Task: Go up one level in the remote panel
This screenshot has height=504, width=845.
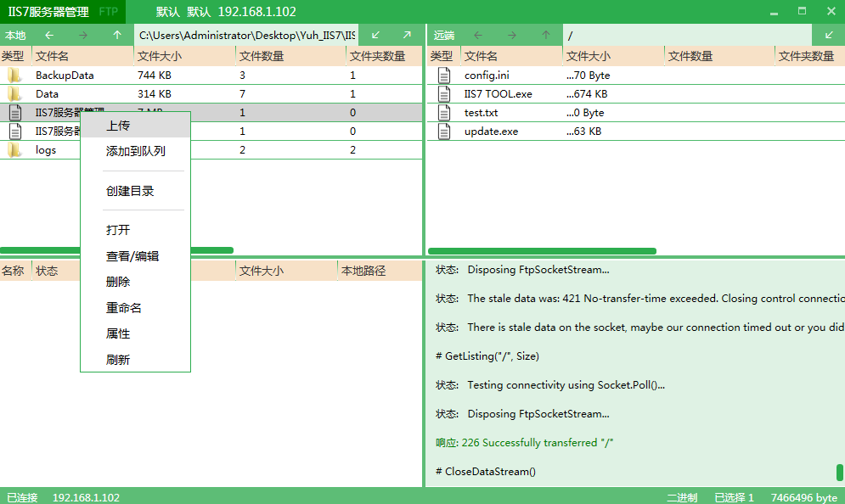Action: click(546, 36)
